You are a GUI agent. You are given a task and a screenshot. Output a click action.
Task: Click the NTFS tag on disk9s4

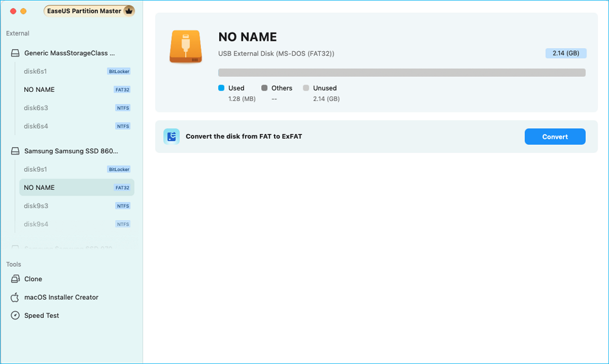tap(123, 224)
